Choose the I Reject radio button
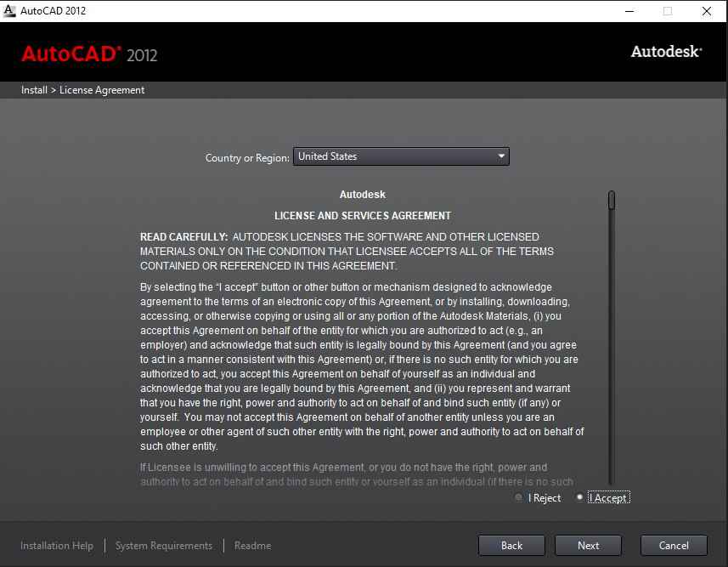This screenshot has height=567, width=728. click(519, 498)
